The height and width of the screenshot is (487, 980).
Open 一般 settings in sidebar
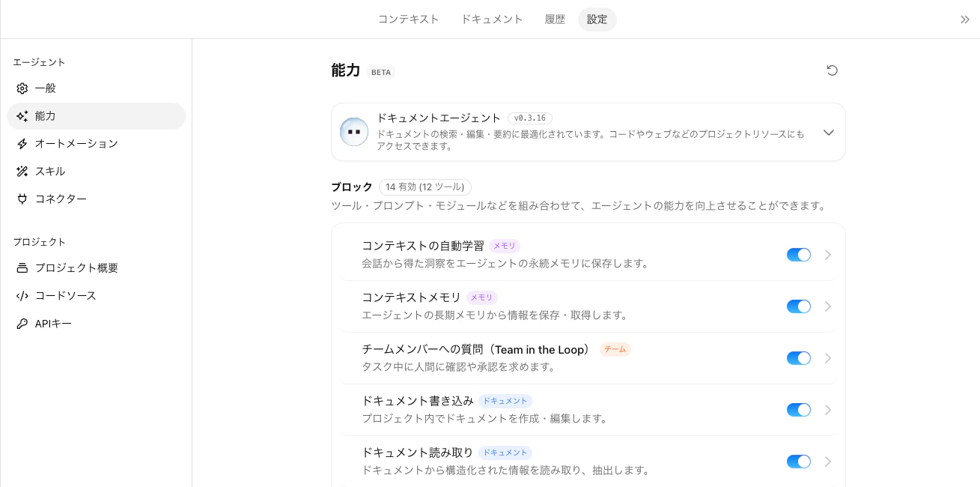click(x=96, y=88)
